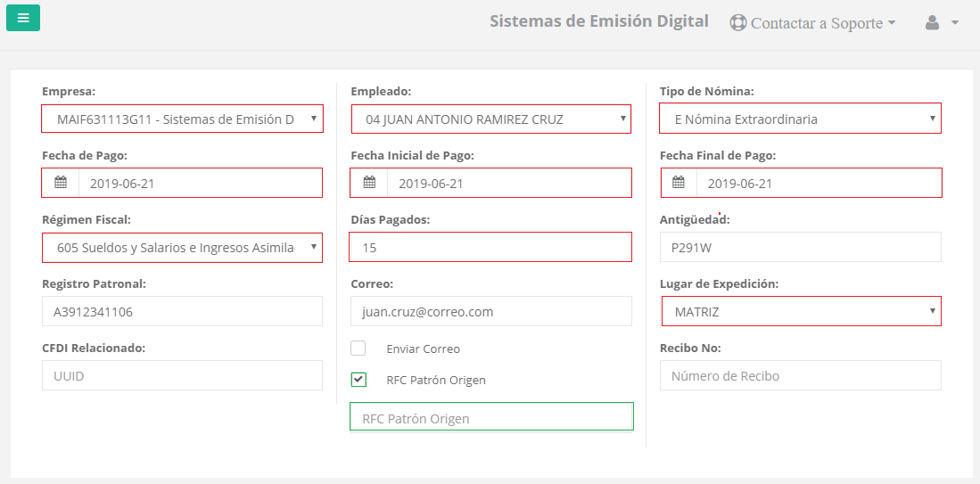The width and height of the screenshot is (980, 484).
Task: Expand the Empresa dropdown
Action: 183,119
